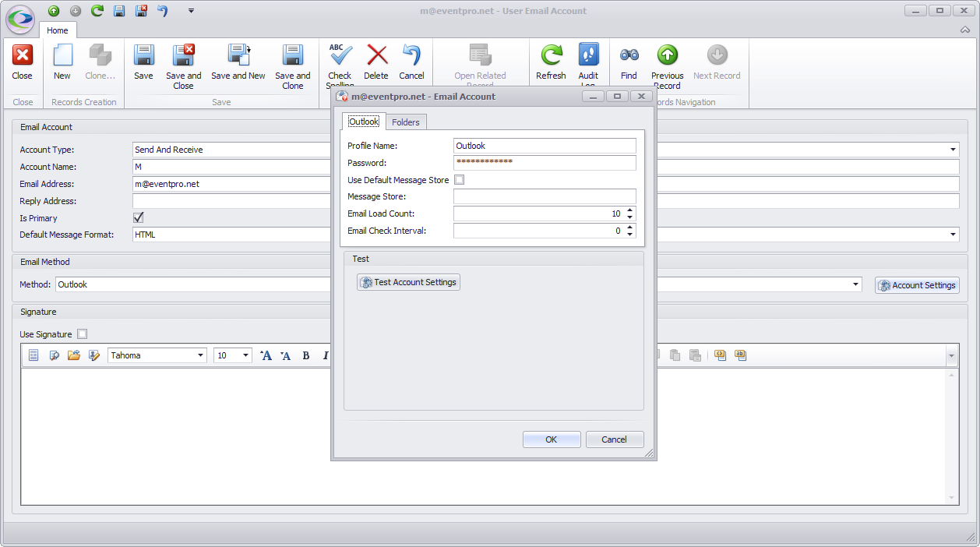Decrease font size with the smaller A icon
The image size is (980, 547).
[286, 355]
